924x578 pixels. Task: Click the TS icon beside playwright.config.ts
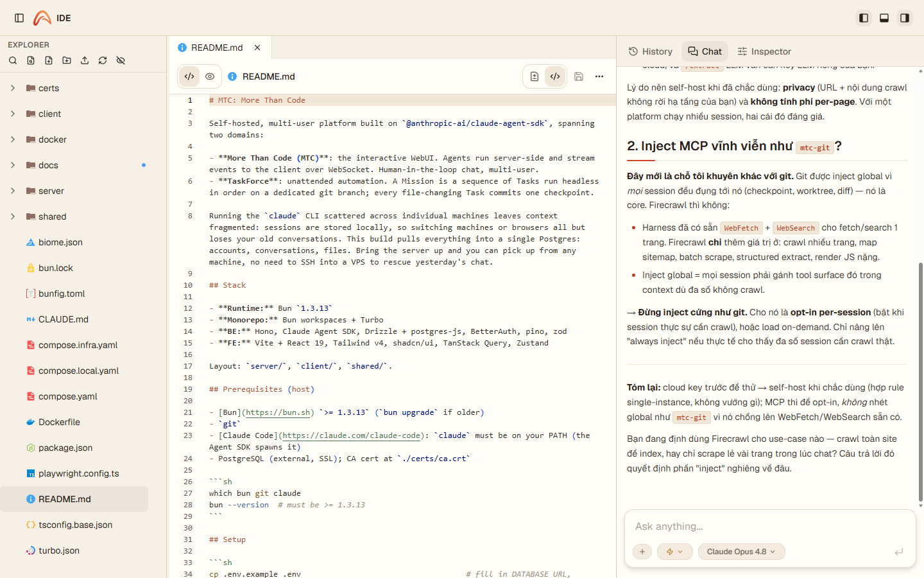click(31, 473)
